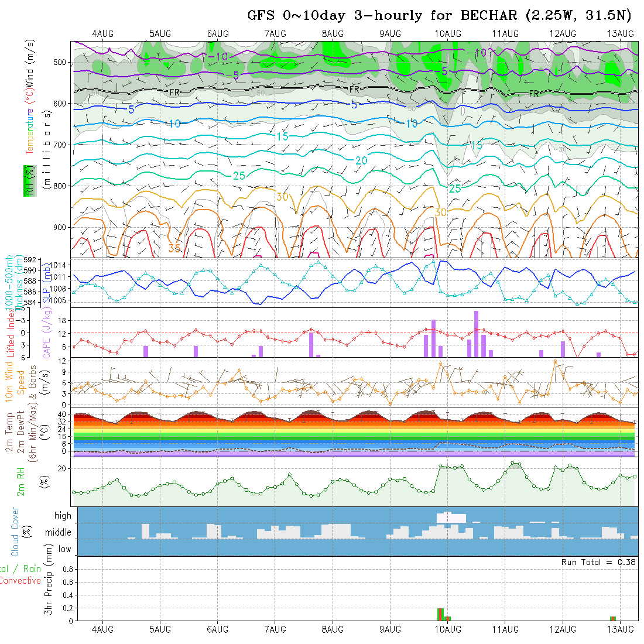This screenshot has width=644, height=644.
Task: Click the green RH (%) legend swatch
Action: click(30, 181)
